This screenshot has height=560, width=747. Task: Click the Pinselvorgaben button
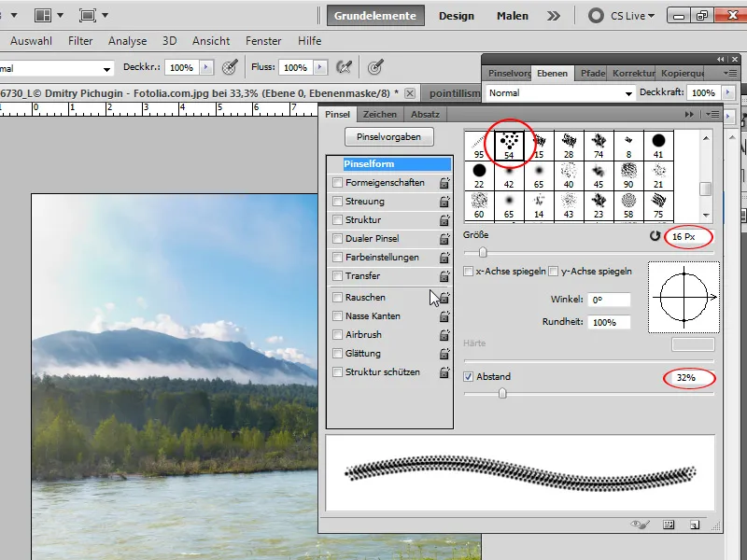388,136
